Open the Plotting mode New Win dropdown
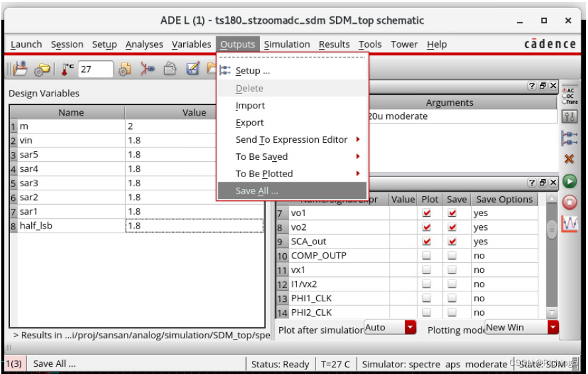 553,328
